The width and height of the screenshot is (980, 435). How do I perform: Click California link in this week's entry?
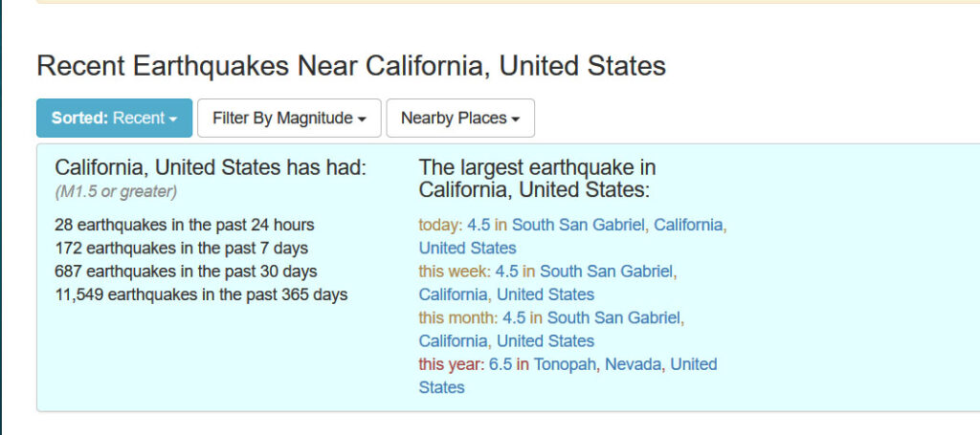click(453, 294)
